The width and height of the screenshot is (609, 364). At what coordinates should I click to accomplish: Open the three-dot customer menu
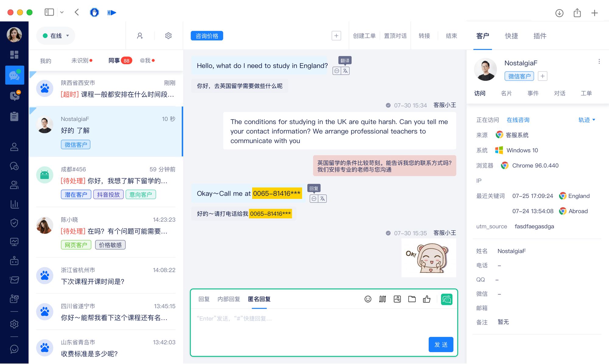coord(599,61)
